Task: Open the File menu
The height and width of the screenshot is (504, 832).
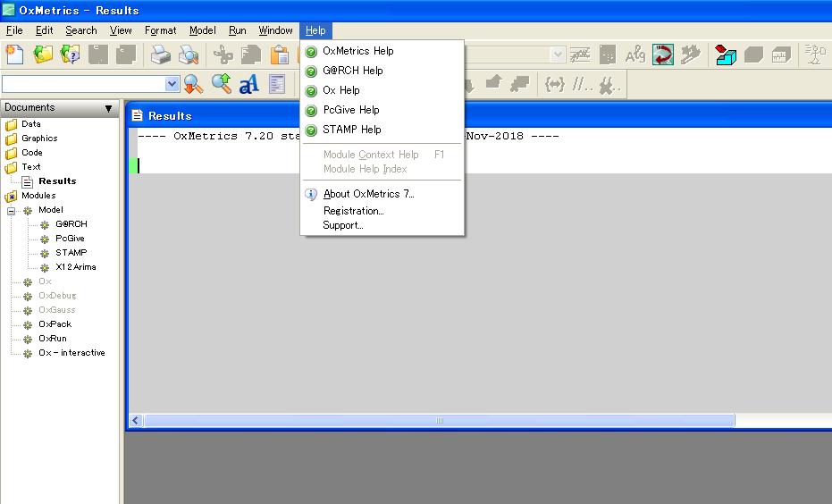Action: [14, 30]
